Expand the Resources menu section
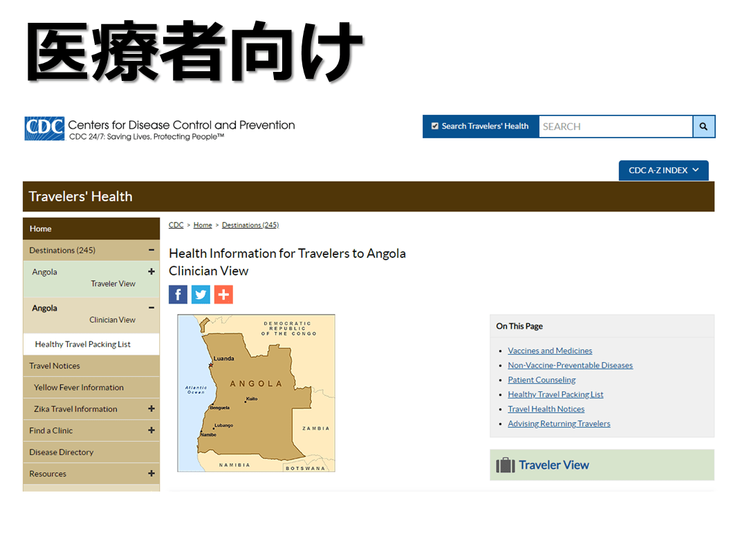Screen dimensions: 747x560 click(151, 474)
